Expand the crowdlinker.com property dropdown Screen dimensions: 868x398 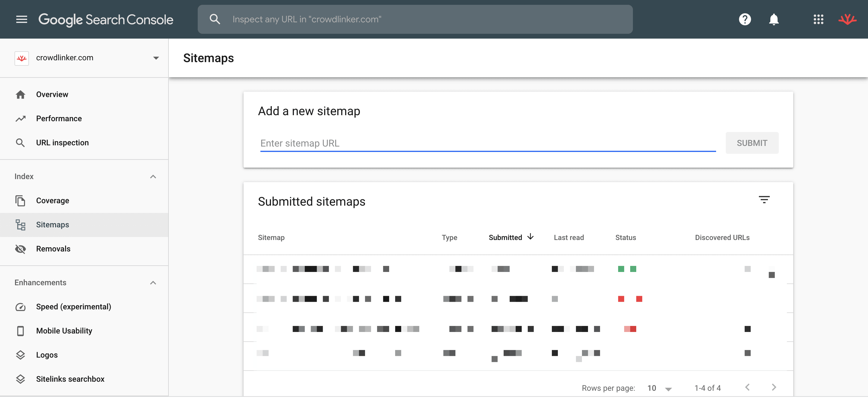pos(156,58)
